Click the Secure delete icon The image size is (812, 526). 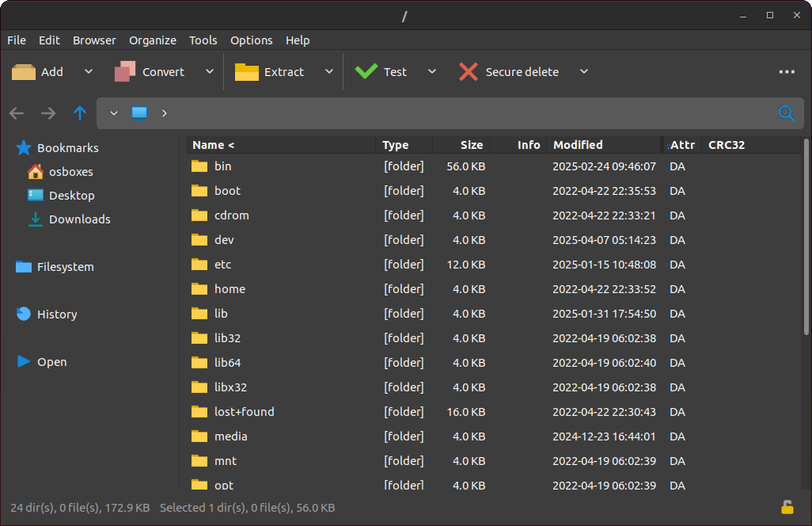tap(469, 71)
